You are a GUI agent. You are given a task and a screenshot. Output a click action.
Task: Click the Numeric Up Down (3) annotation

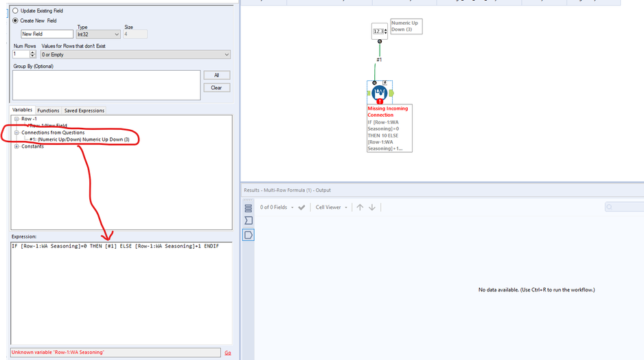(x=406, y=26)
